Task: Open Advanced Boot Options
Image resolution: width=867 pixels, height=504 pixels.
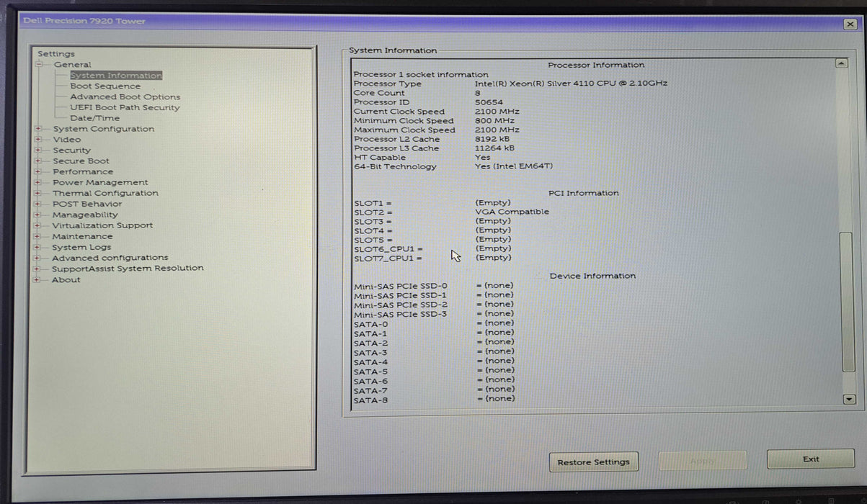Action: (125, 97)
